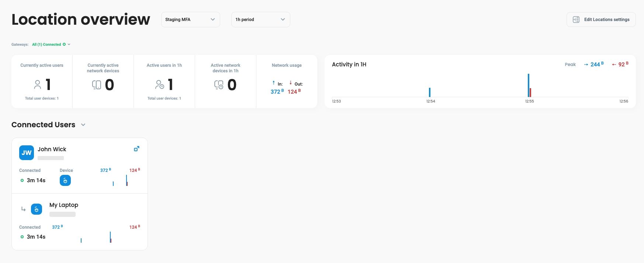Click the blue activity bar at 12:54
Screen dimensions: 644x263
pos(430,92)
